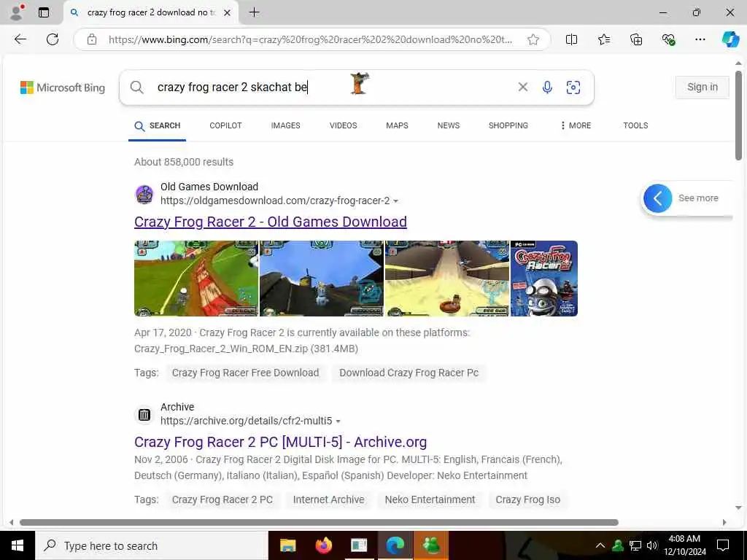Click the Old Games Download site favicon
The width and height of the screenshot is (747, 560).
click(144, 194)
